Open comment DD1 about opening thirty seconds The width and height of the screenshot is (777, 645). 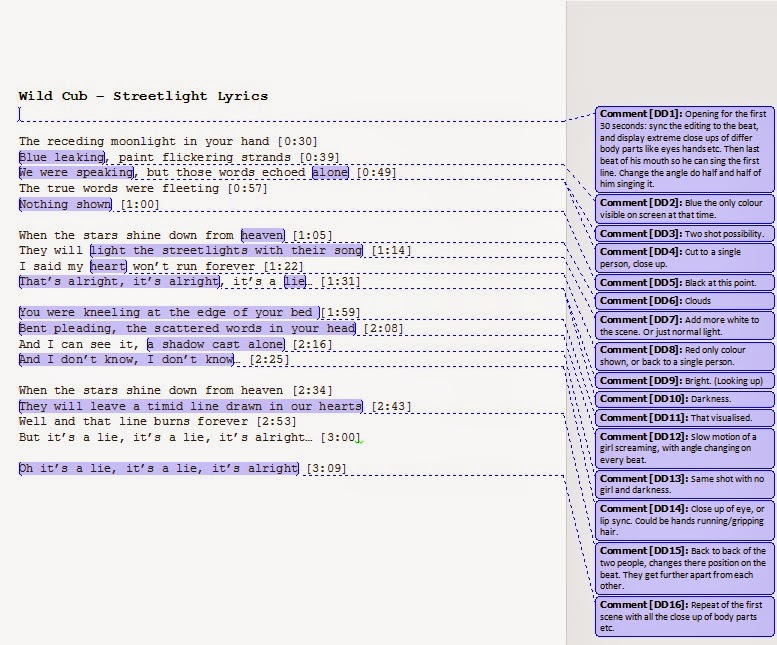pos(684,149)
